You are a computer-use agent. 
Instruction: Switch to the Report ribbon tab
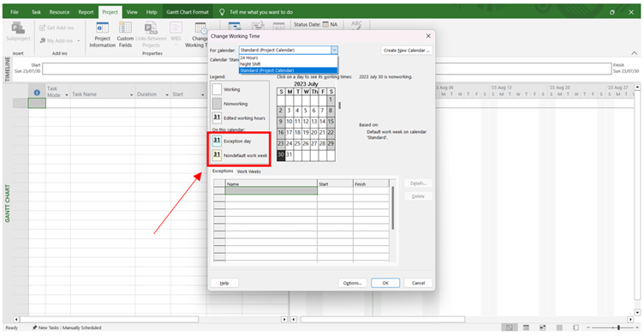pos(86,12)
